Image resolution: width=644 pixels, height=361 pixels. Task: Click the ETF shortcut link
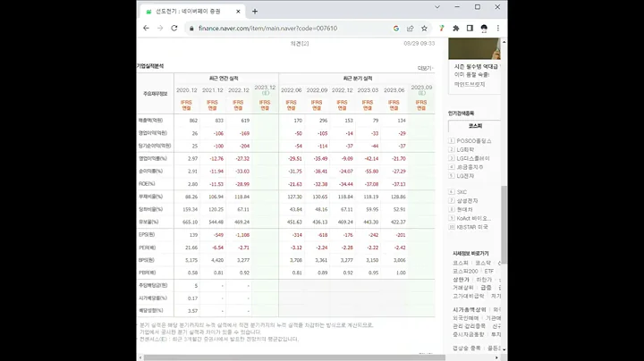point(488,271)
